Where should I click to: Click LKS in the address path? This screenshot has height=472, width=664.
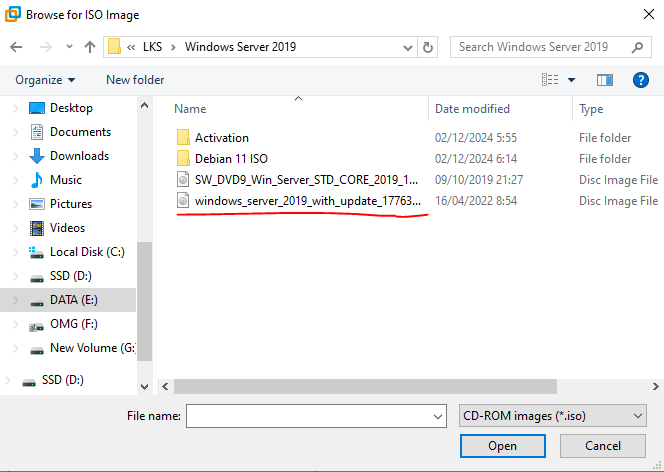click(x=152, y=47)
